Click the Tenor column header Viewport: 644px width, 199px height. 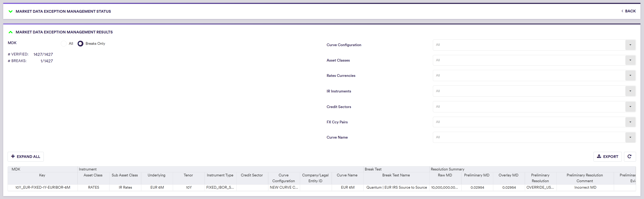click(x=188, y=175)
